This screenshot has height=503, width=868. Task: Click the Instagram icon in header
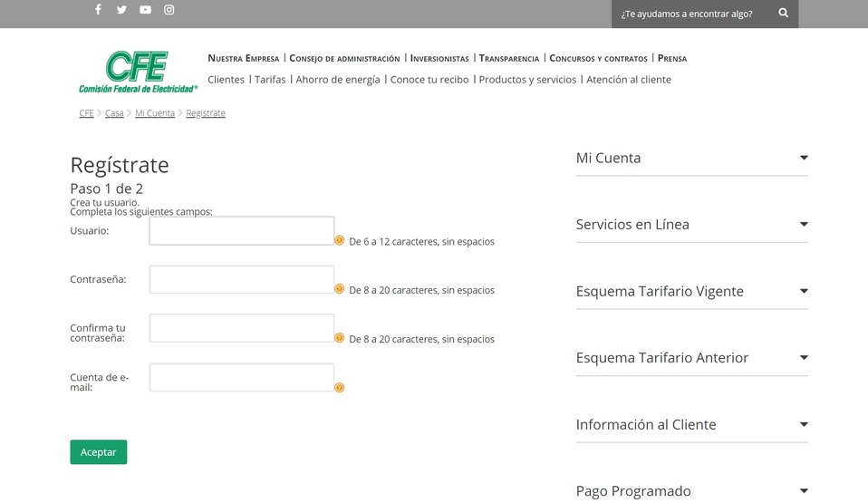[169, 10]
